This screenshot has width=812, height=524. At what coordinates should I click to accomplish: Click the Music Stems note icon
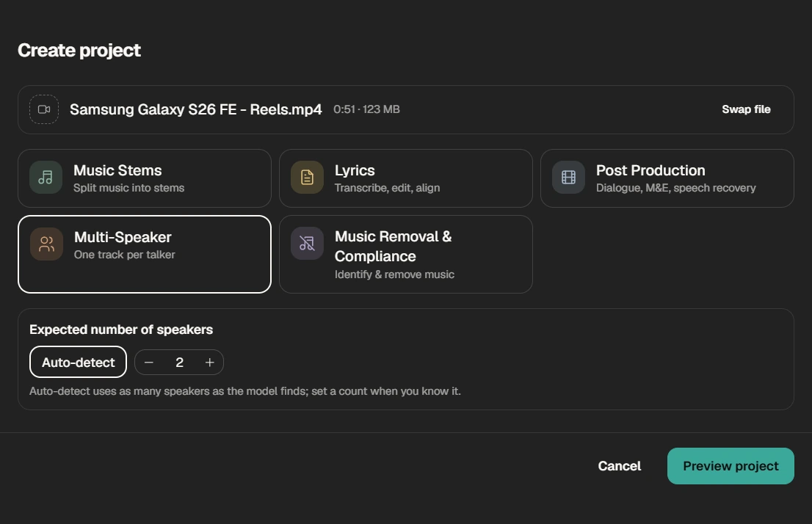46,177
